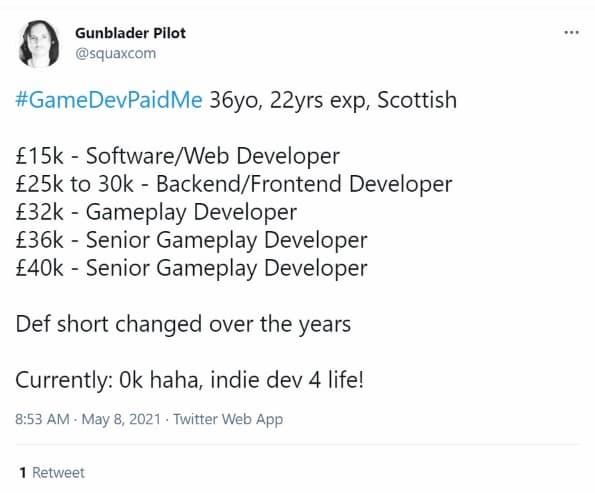Click the 'Currently: 0k haha' sentence
Viewport: 595px width, 493px height.
[108, 380]
